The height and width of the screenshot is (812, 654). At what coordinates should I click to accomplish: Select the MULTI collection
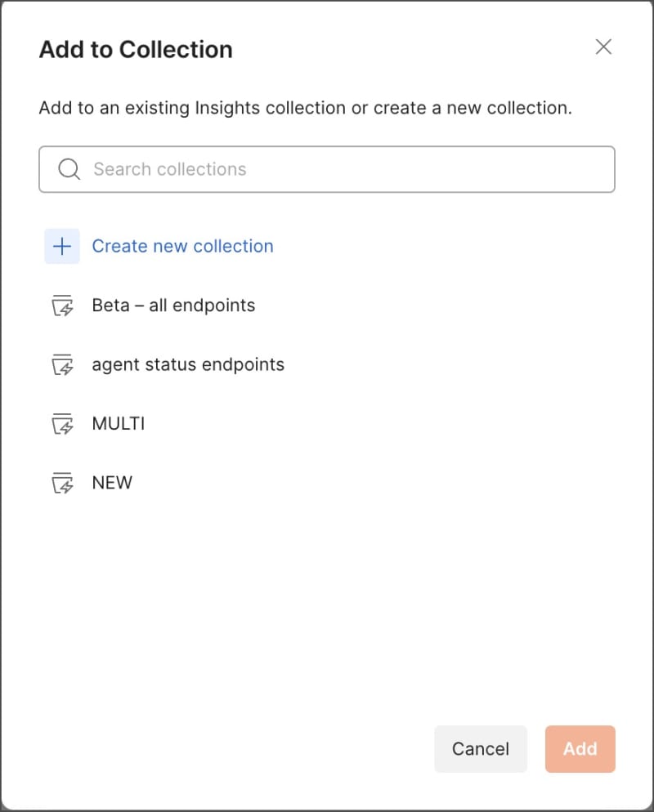(118, 423)
